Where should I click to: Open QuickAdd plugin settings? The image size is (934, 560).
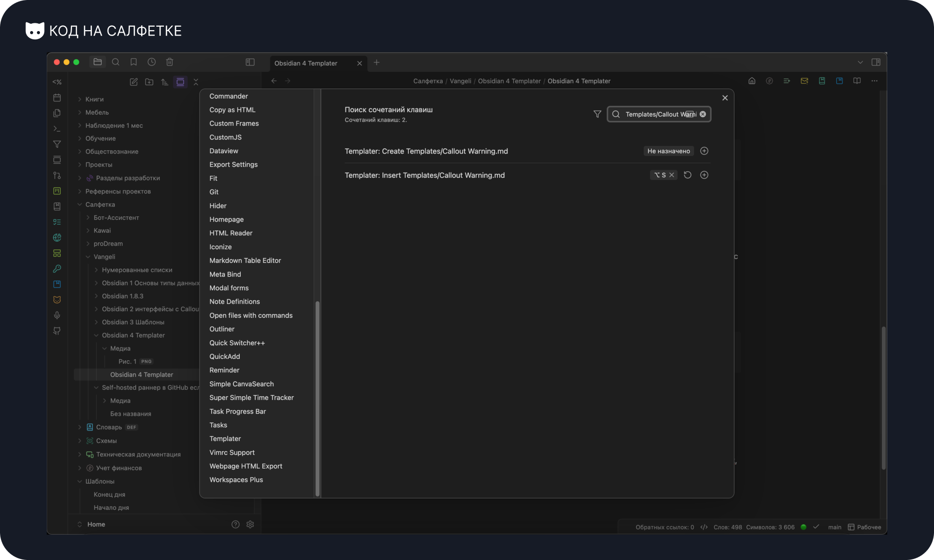225,356
